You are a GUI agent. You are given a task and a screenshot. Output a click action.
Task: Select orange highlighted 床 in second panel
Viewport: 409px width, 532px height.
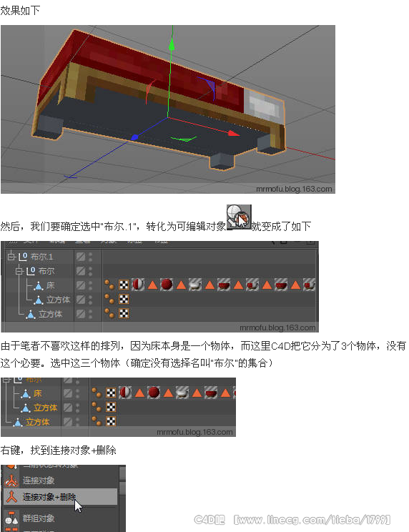37,393
